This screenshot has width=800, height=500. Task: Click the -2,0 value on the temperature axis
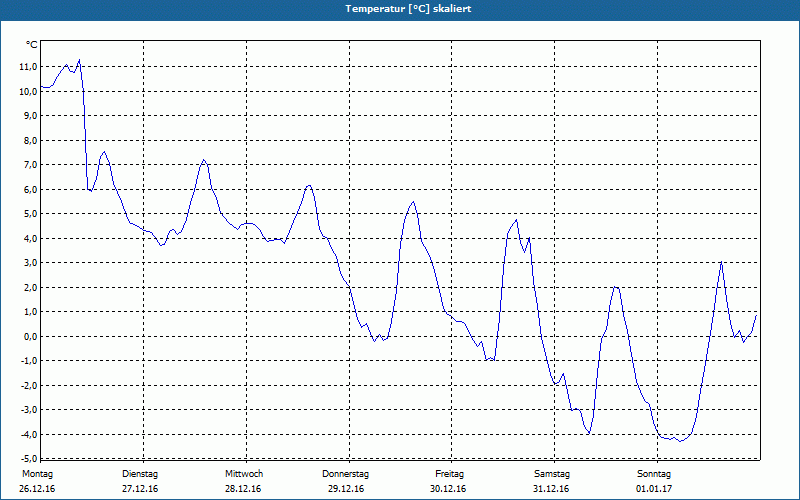click(29, 385)
